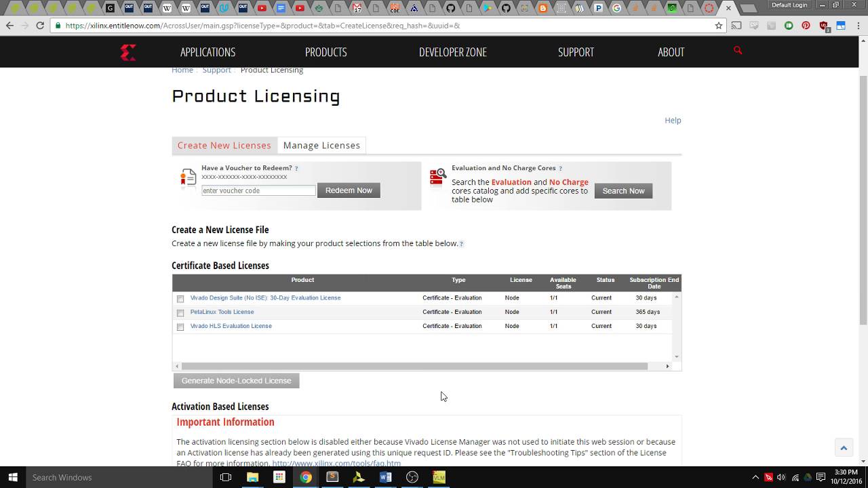Switch to the Google browser tab
The width and height of the screenshot is (868, 488).
point(616,8)
